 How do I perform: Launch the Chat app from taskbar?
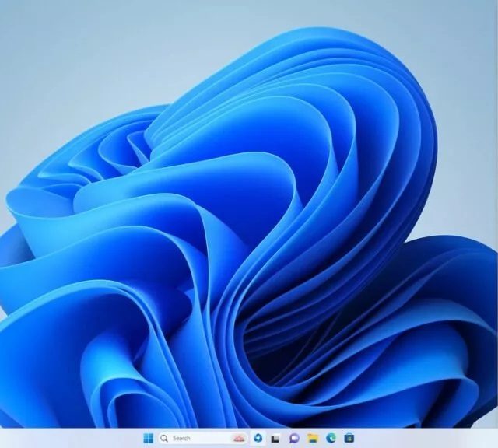pos(294,438)
